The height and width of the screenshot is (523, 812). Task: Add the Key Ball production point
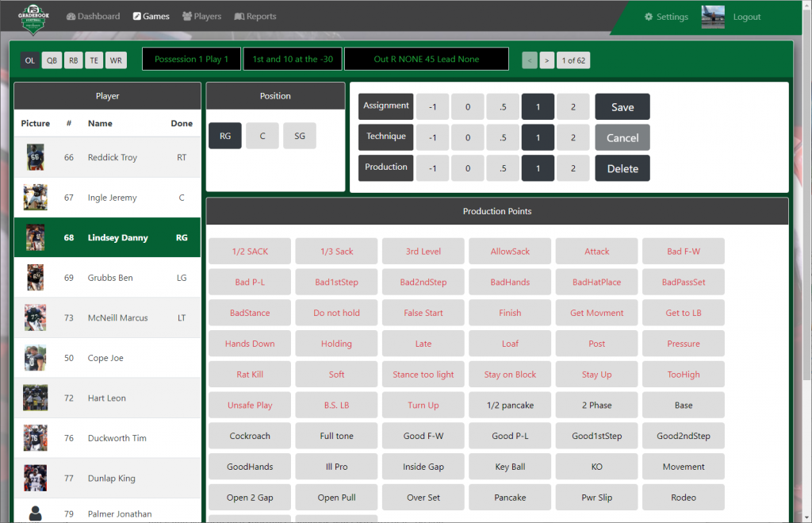[x=510, y=467]
